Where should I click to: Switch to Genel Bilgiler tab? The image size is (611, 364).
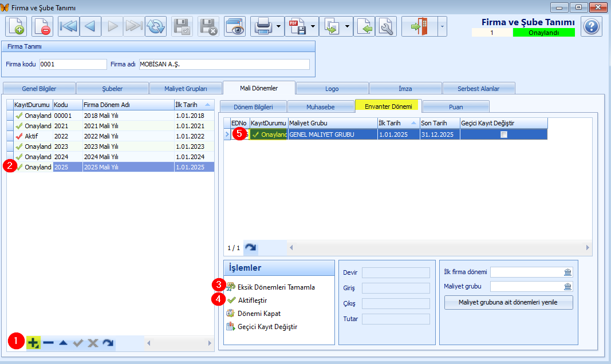pyautogui.click(x=39, y=88)
